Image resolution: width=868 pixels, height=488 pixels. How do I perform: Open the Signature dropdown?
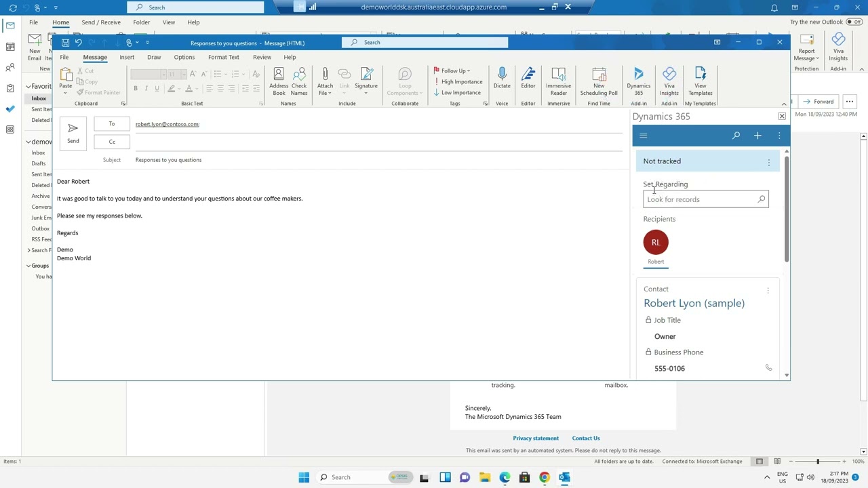[366, 82]
